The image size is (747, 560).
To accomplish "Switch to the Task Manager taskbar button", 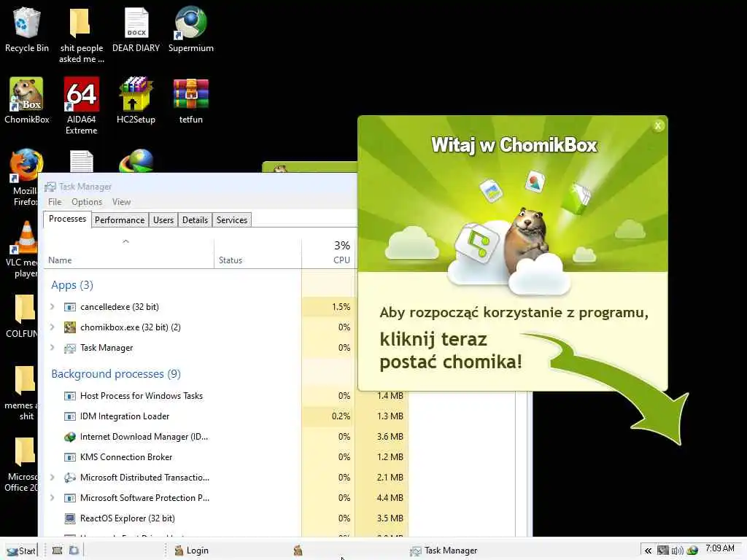I will click(444, 551).
